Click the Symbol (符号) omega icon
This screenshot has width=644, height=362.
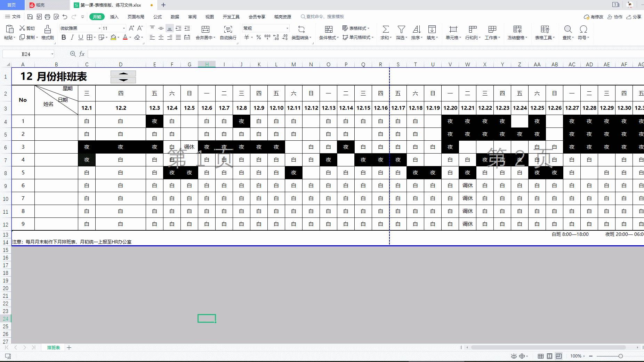tap(583, 29)
